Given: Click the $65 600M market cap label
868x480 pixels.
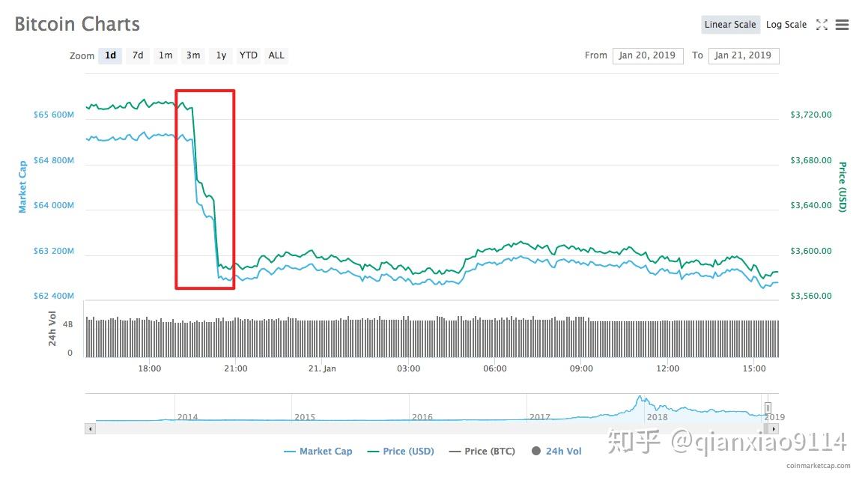Looking at the screenshot, I should (54, 115).
